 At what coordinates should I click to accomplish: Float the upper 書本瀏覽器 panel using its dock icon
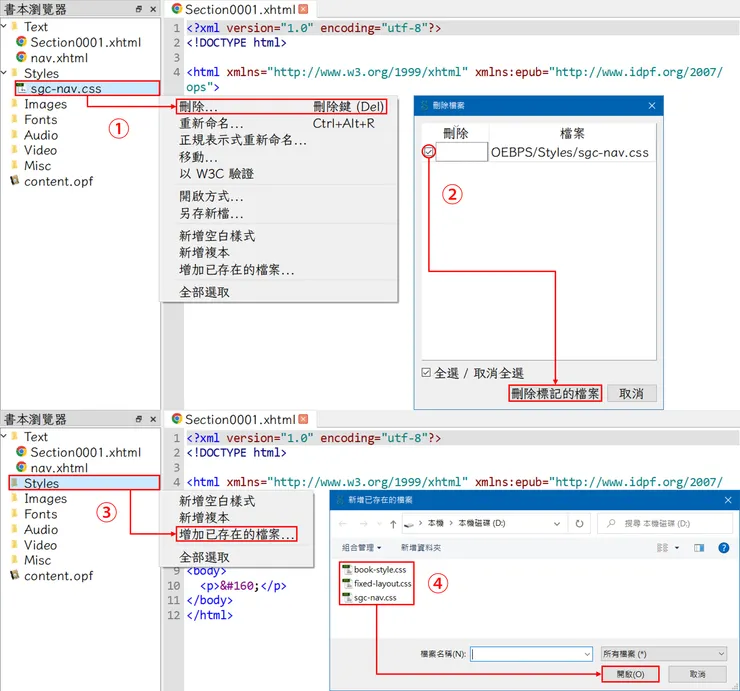(139, 9)
